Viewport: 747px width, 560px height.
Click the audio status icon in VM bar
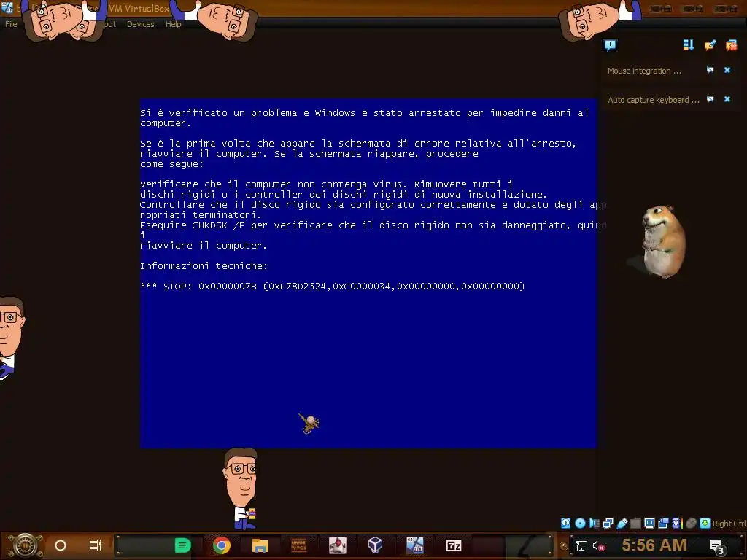(594, 524)
